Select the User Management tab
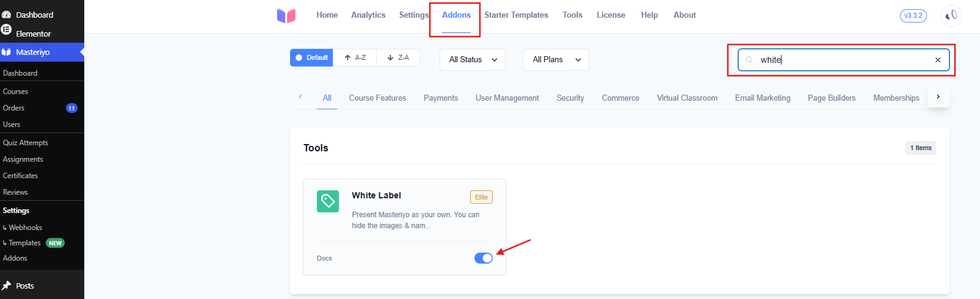 tap(507, 98)
